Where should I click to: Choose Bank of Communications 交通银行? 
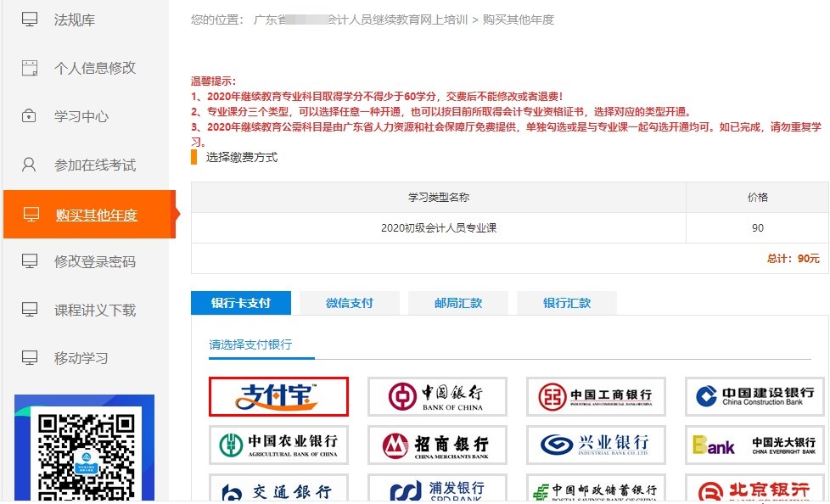[278, 490]
